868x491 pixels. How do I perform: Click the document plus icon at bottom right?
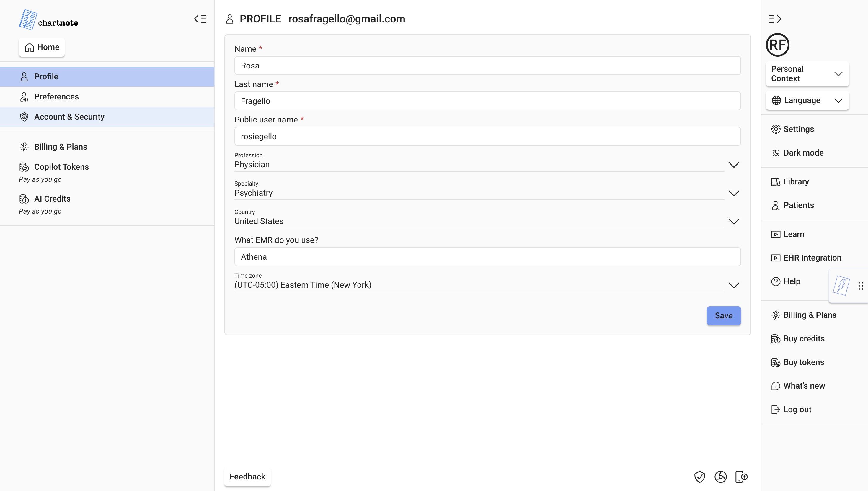(741, 477)
